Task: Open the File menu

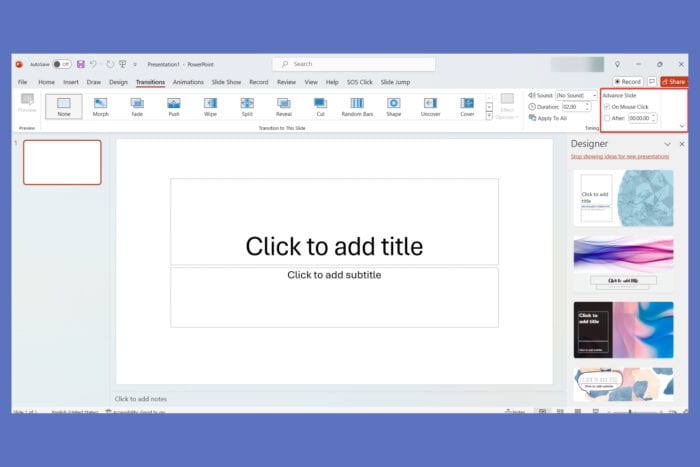Action: click(23, 82)
